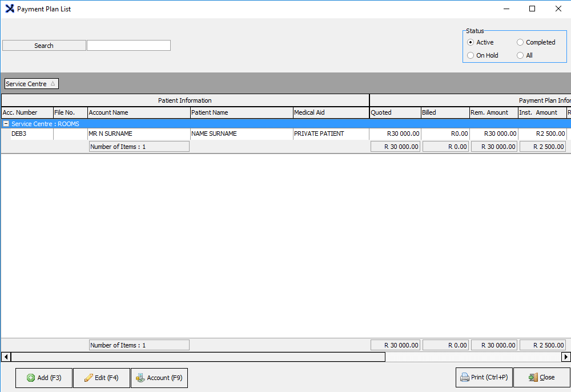The height and width of the screenshot is (392, 571).
Task: Maximize the Payment Plan List window
Action: coord(532,9)
